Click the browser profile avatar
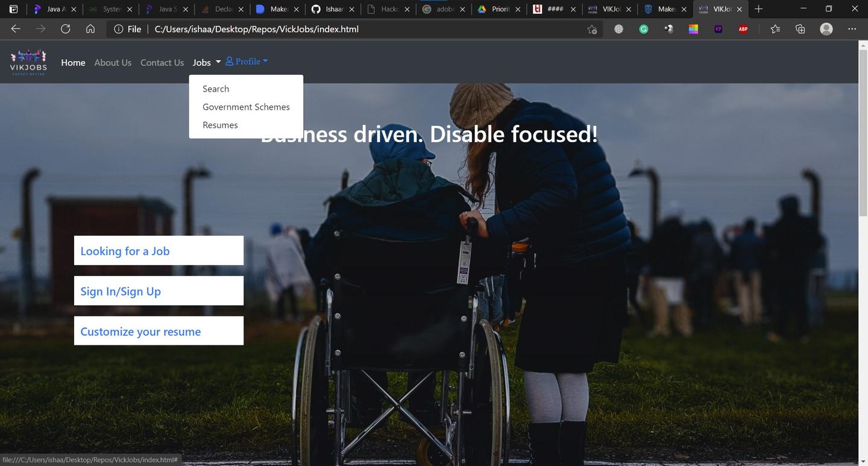868x466 pixels. [826, 29]
